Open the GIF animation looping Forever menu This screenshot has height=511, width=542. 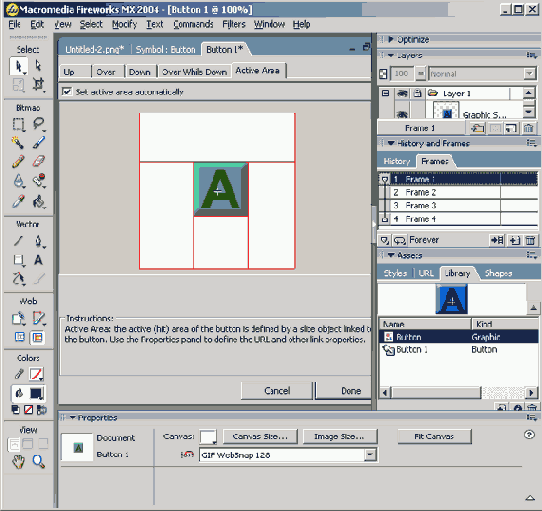coord(400,240)
